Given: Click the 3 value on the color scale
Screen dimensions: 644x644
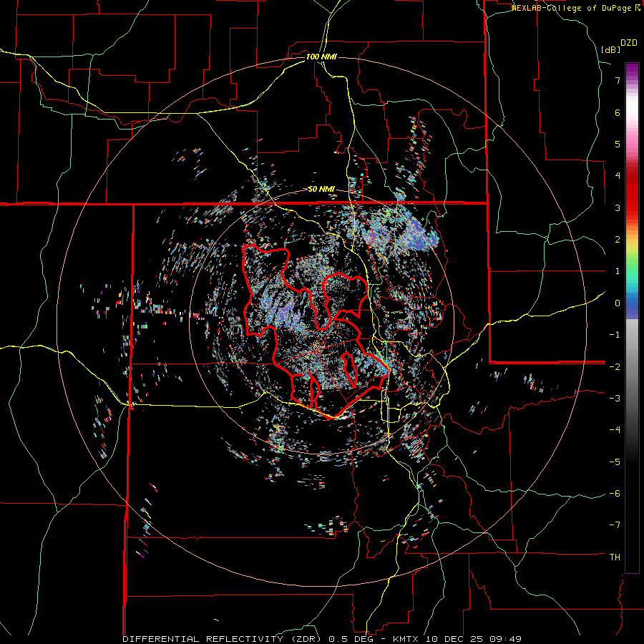Looking at the screenshot, I should pos(618,208).
